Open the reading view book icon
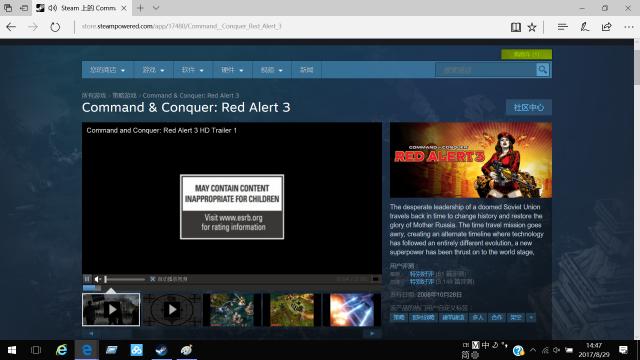This screenshot has width=640, height=360. click(x=516, y=27)
